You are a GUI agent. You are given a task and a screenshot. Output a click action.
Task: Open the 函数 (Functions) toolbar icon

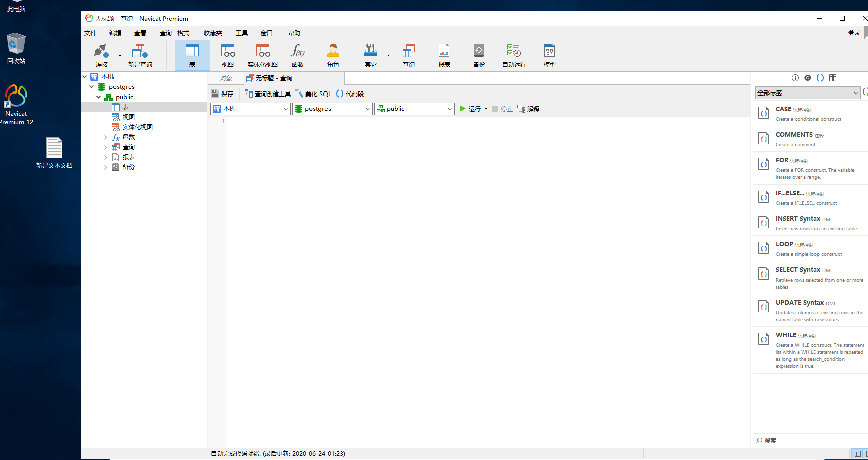[x=297, y=54]
